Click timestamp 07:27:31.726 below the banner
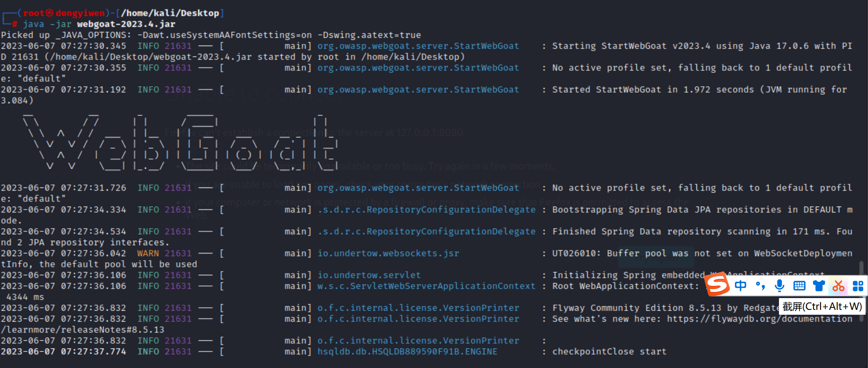The width and height of the screenshot is (868, 368). tap(94, 188)
